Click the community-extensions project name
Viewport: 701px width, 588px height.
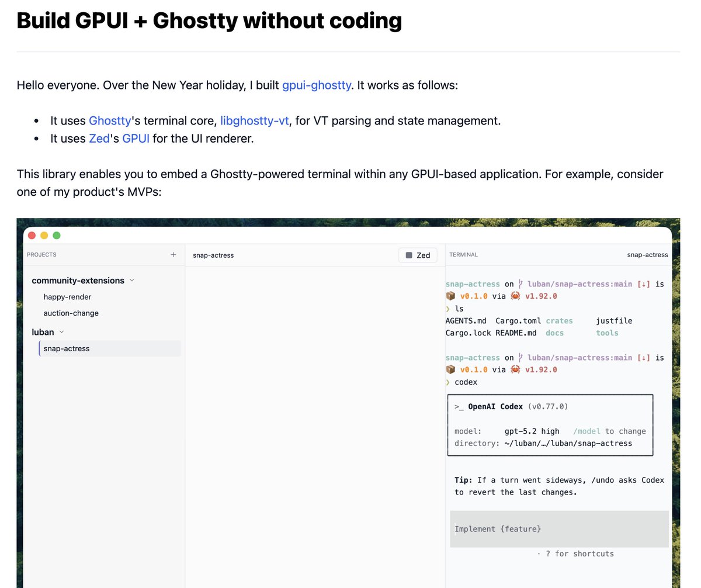(78, 281)
